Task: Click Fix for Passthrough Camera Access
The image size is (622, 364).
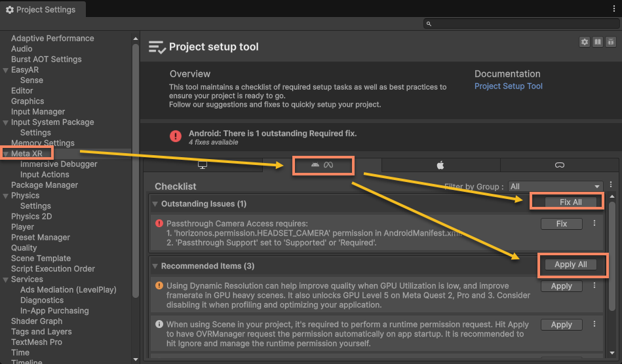Action: [561, 224]
